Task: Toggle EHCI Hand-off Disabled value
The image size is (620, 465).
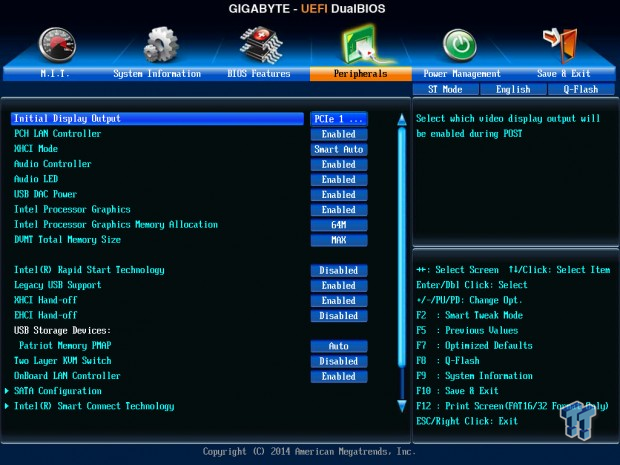Action: [x=339, y=316]
